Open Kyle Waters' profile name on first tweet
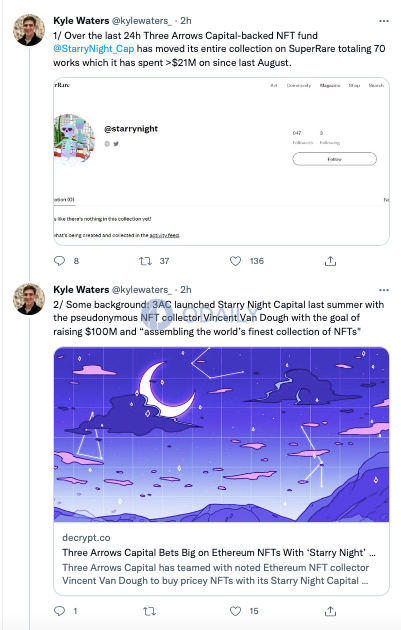 click(81, 20)
